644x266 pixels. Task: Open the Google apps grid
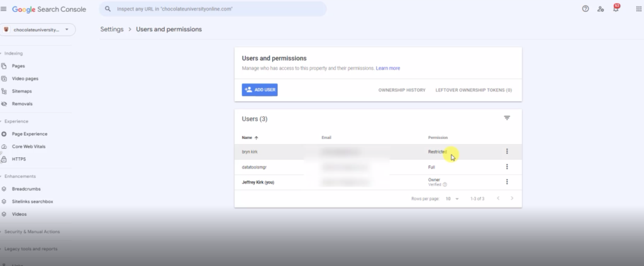click(x=639, y=9)
